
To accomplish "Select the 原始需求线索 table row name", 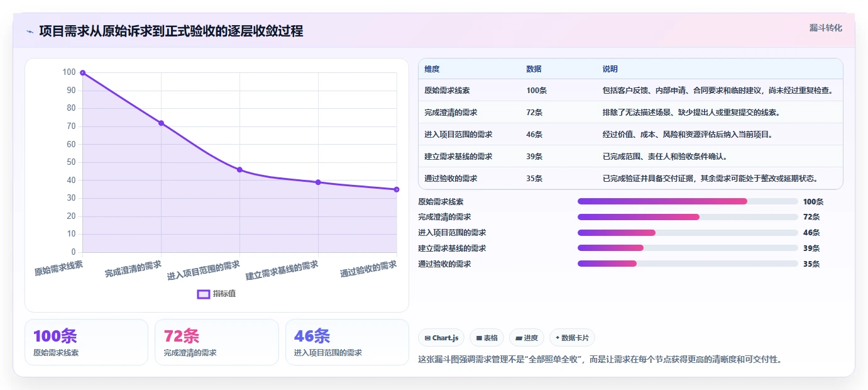I will (448, 91).
